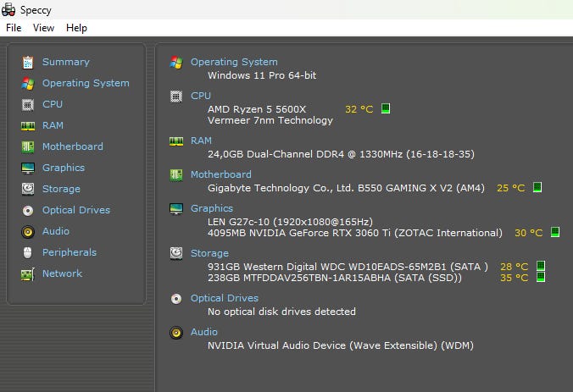Click the RAM stick icon in sidebar
573x392 pixels.
[x=28, y=125]
